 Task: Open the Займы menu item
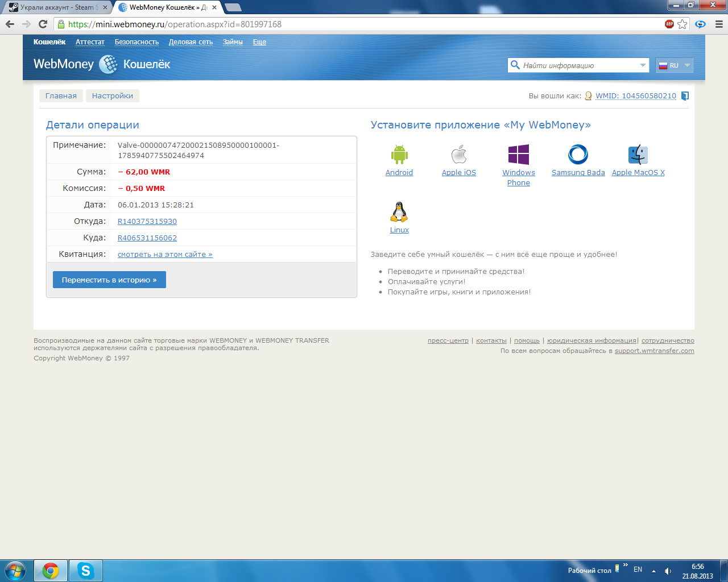(x=233, y=42)
